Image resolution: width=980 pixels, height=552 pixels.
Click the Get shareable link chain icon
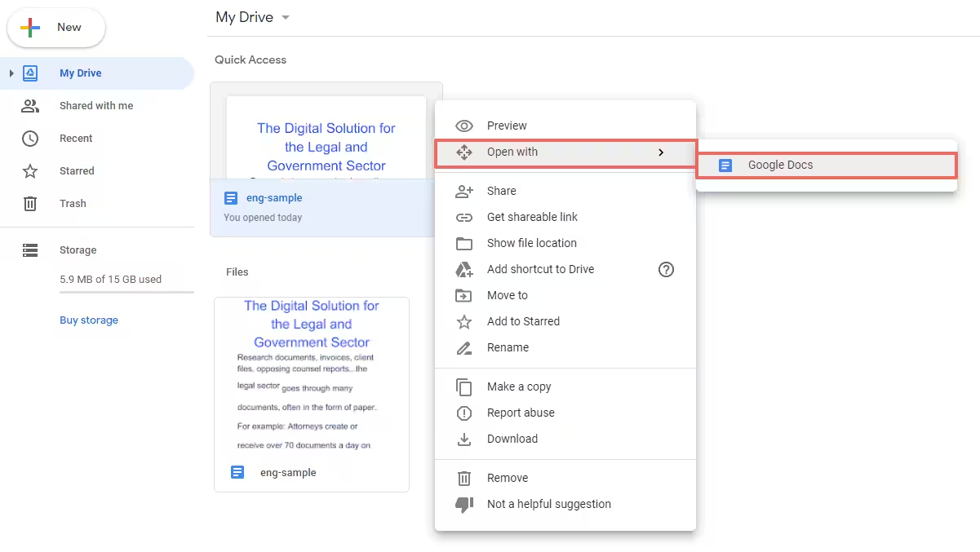point(464,217)
